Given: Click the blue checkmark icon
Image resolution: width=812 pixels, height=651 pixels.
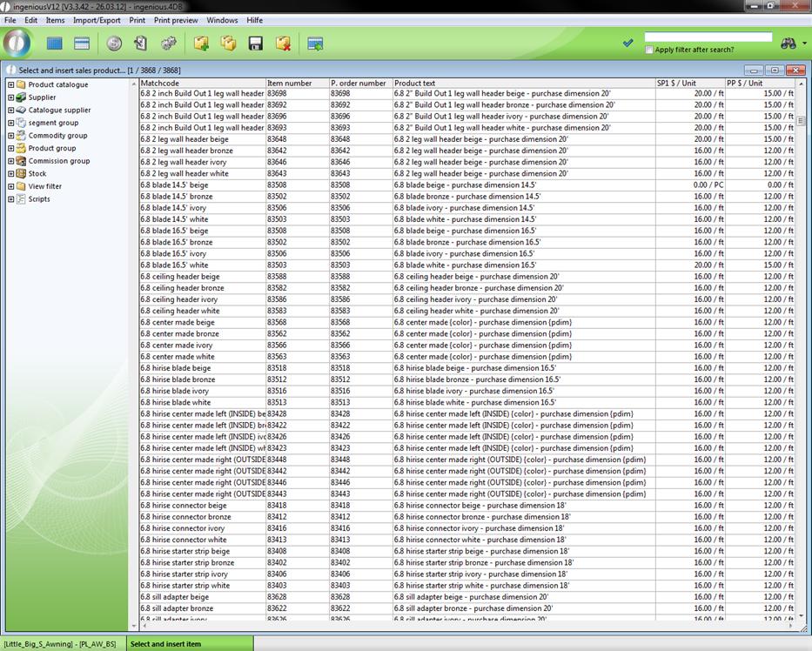Looking at the screenshot, I should point(627,43).
